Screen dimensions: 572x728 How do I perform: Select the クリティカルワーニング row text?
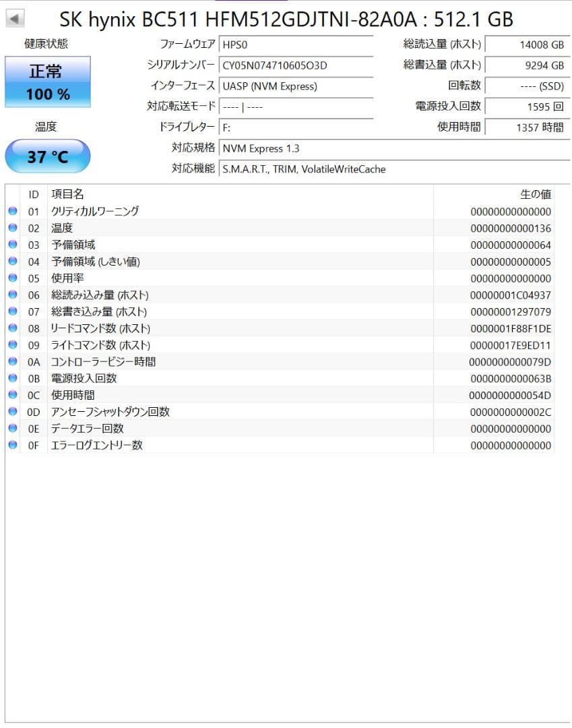[x=94, y=211]
